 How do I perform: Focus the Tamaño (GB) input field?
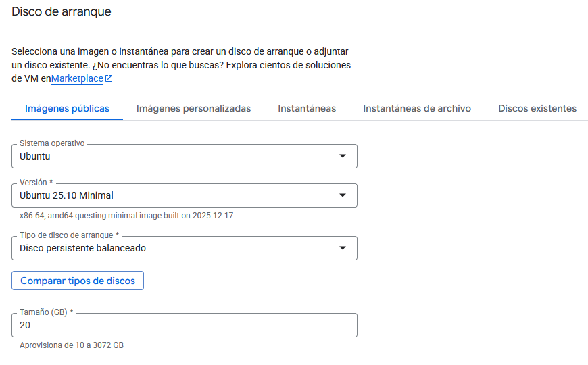pos(184,326)
